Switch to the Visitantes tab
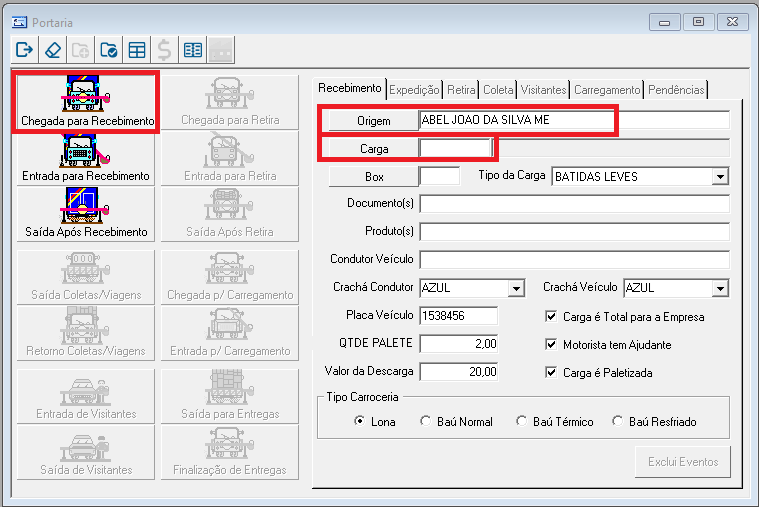Image resolution: width=759 pixels, height=507 pixels. click(543, 90)
